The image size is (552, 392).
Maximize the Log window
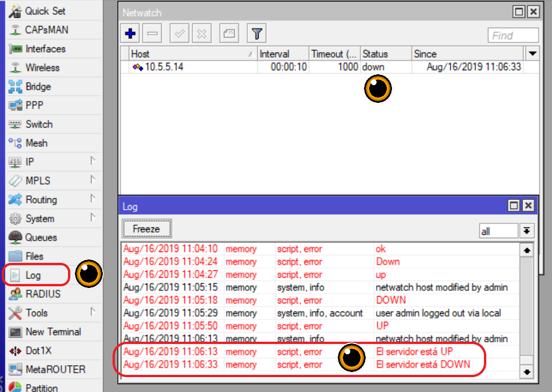point(514,206)
